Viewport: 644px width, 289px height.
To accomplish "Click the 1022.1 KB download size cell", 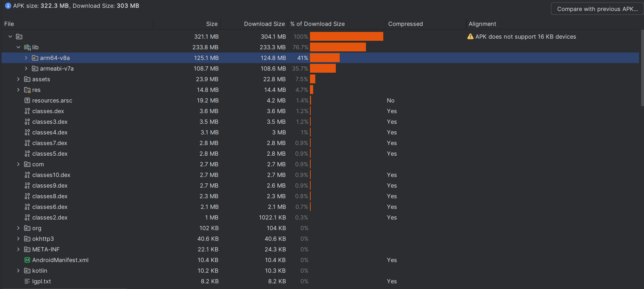I will click(x=272, y=217).
